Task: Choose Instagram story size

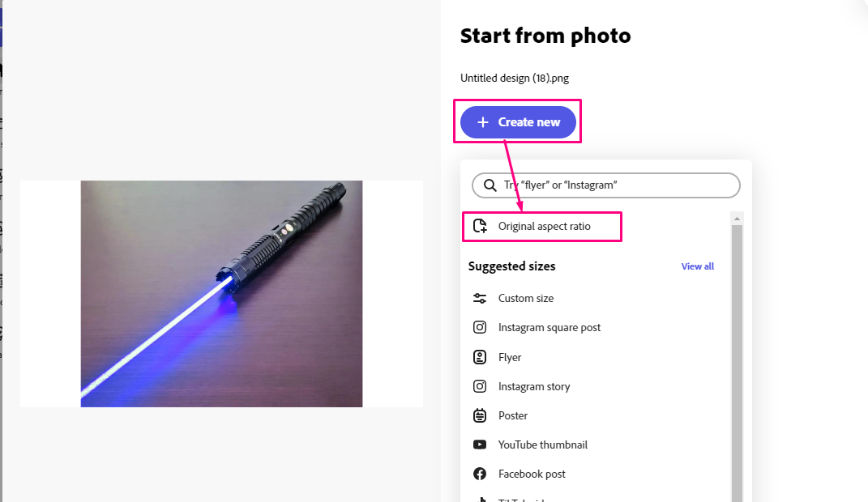Action: [x=534, y=386]
